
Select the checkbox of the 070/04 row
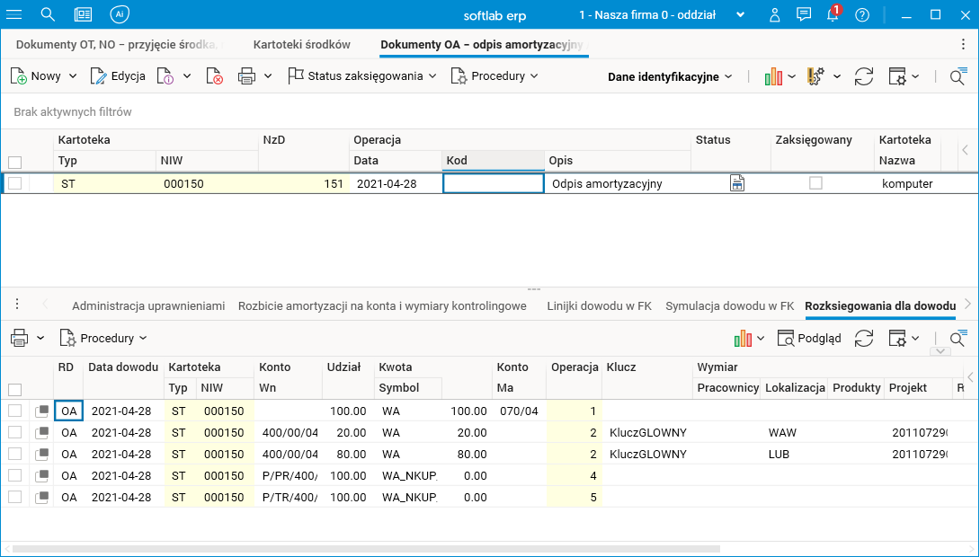14,411
